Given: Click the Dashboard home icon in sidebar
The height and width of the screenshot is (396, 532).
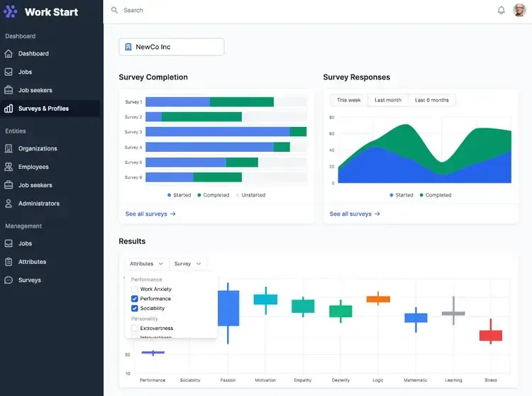Looking at the screenshot, I should click(9, 54).
